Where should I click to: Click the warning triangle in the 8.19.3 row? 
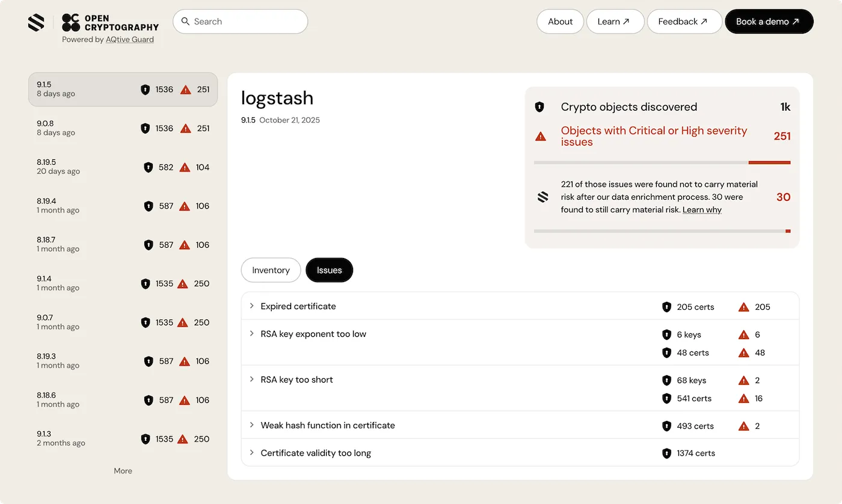coord(185,361)
